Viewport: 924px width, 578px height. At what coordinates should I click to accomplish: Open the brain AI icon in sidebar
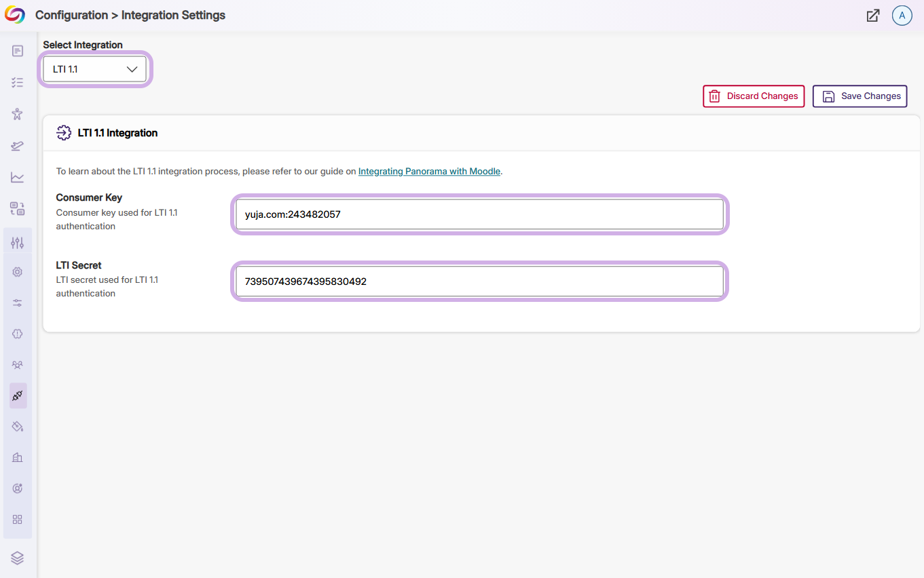[18, 334]
